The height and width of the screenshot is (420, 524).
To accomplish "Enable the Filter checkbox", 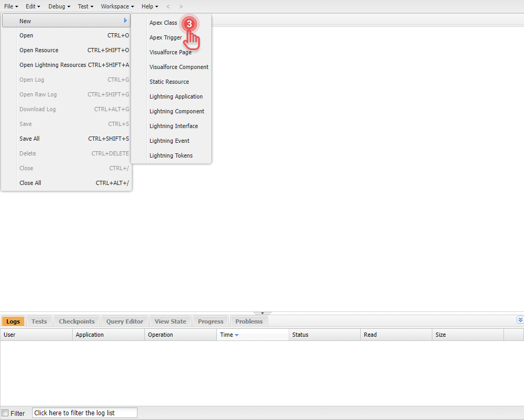I will point(5,413).
